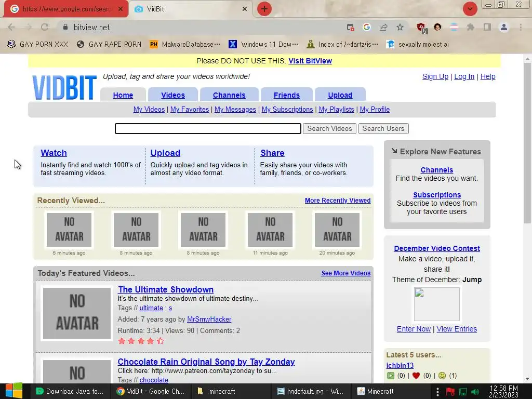
Task: Open the Windows 11 Dow… bookmark
Action: (263, 45)
